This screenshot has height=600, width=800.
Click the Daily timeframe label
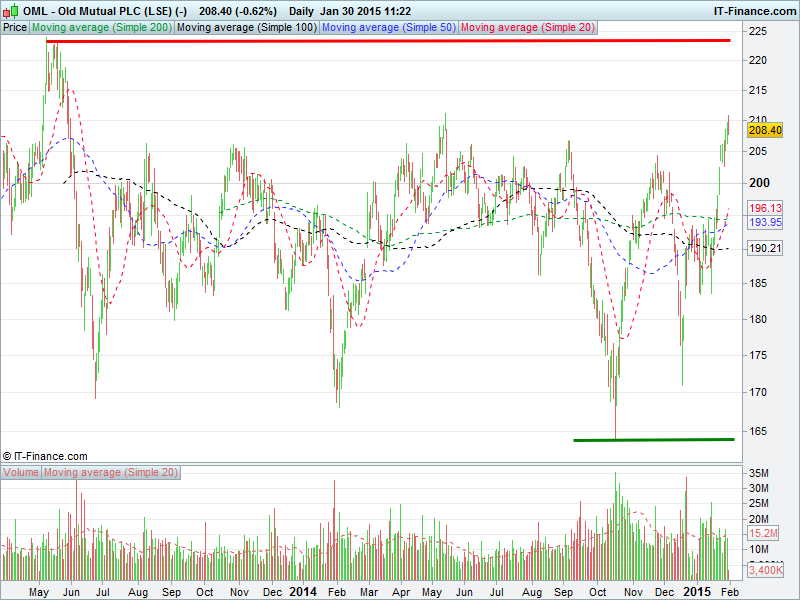point(301,11)
